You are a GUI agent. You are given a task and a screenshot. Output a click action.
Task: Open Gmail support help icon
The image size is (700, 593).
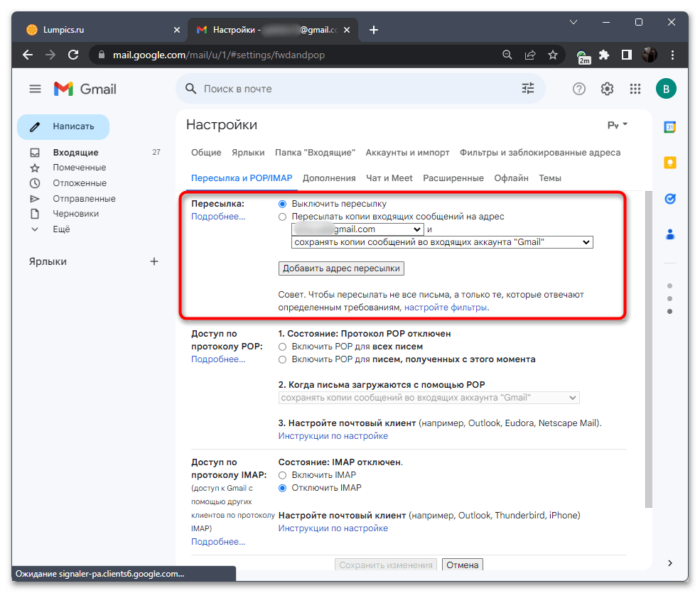579,89
